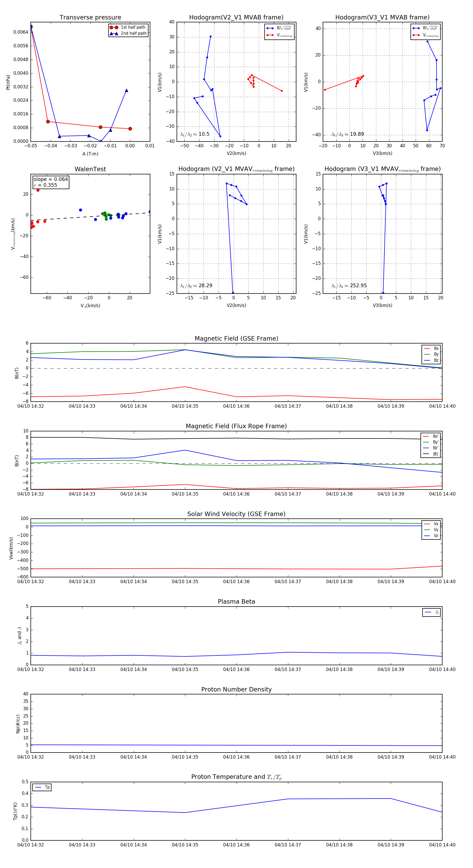Click the 'Vsw(km/s)' y-axis label

[x=11, y=548]
